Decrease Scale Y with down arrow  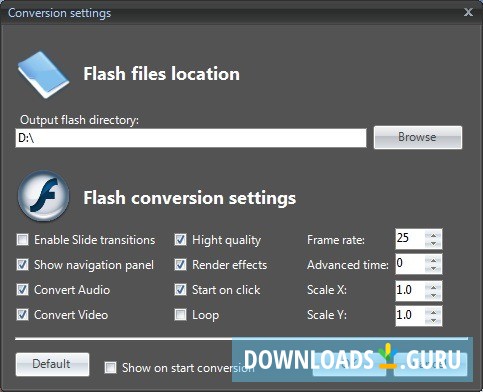[433, 320]
